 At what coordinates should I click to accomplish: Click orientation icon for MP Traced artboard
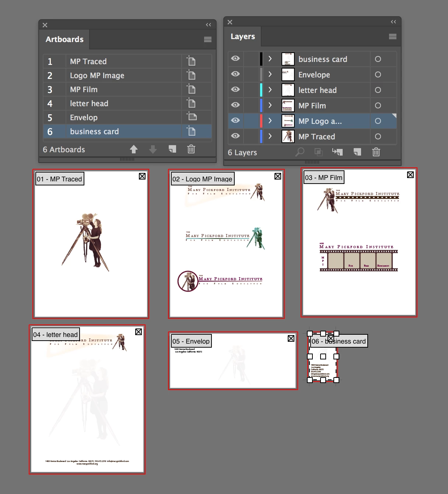[191, 61]
